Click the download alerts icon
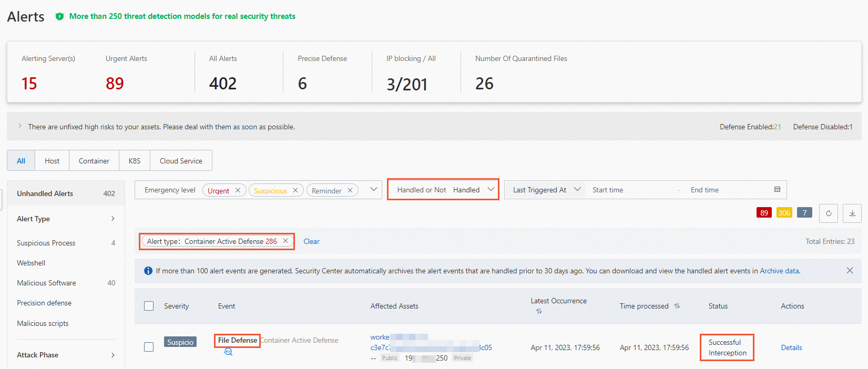868x369 pixels. click(x=852, y=213)
